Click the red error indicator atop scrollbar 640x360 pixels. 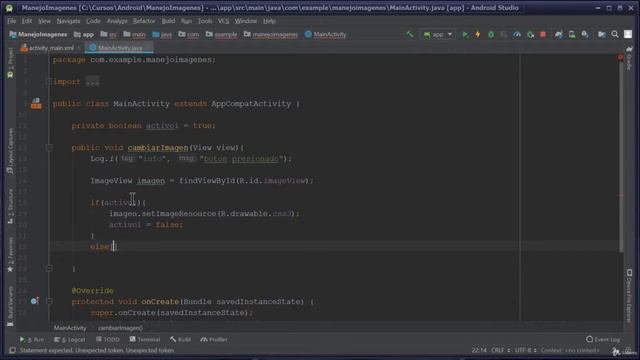[620, 57]
